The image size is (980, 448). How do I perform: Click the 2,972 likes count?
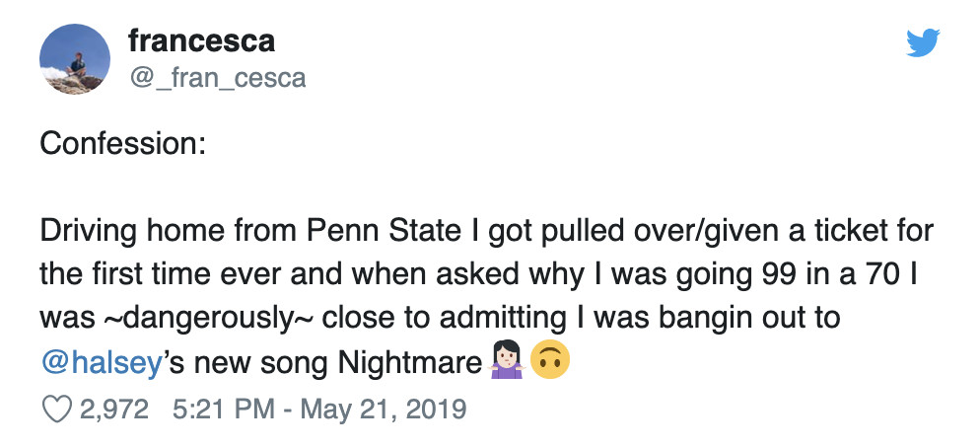coord(113,408)
